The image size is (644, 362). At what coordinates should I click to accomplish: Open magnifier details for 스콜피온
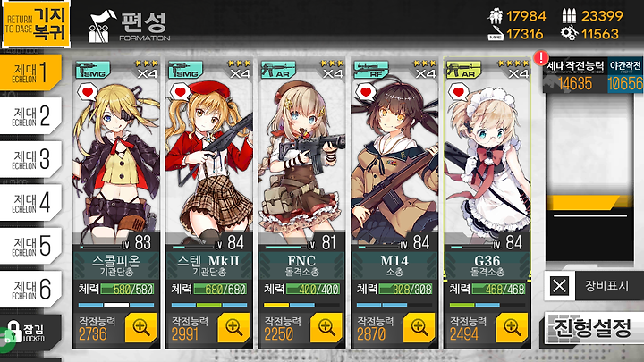[141, 327]
